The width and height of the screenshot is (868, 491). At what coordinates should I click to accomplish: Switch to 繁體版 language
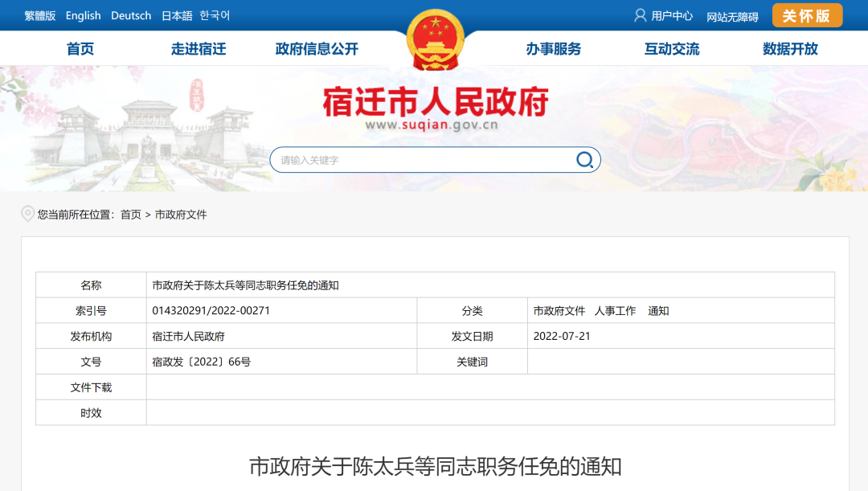[40, 15]
